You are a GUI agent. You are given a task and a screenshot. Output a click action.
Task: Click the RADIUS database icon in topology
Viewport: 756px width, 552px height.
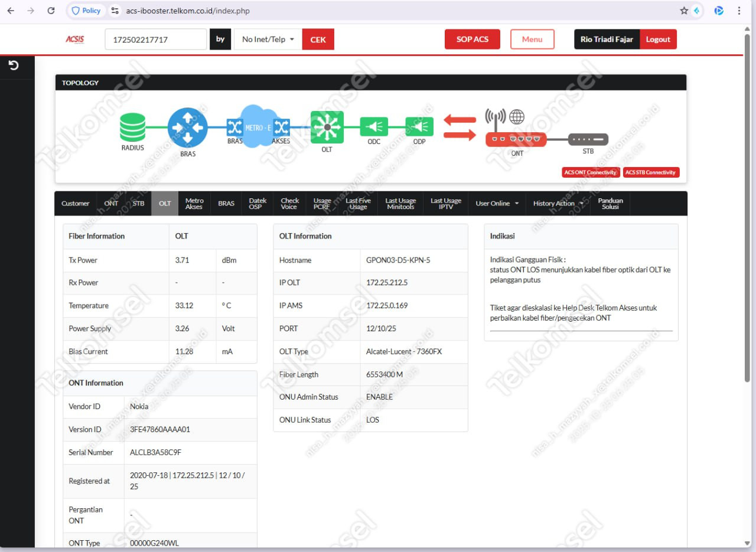(x=132, y=127)
